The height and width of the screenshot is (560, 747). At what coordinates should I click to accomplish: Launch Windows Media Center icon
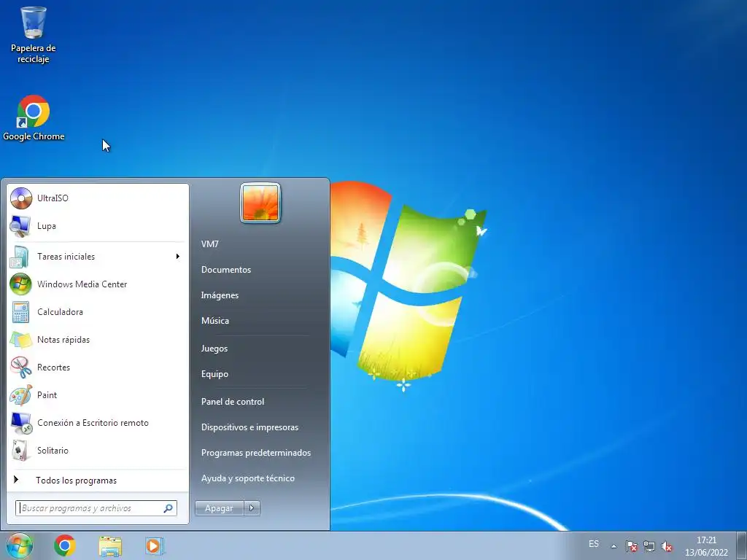click(x=20, y=284)
